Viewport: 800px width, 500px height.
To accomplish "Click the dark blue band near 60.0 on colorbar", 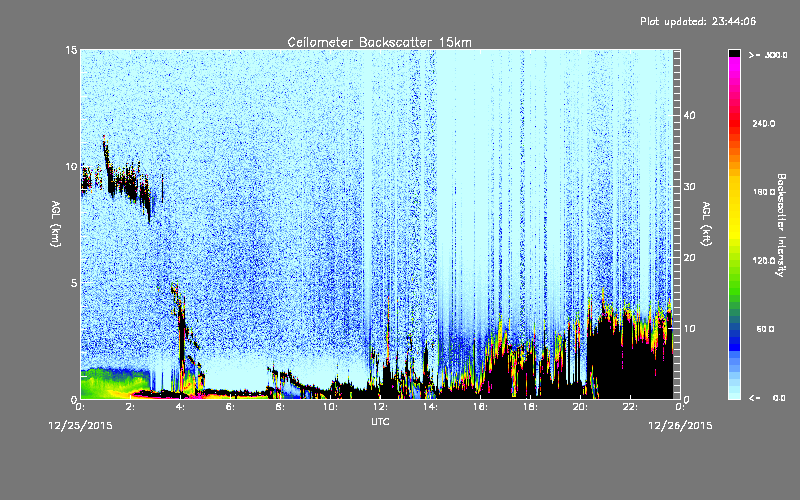I will coord(734,334).
